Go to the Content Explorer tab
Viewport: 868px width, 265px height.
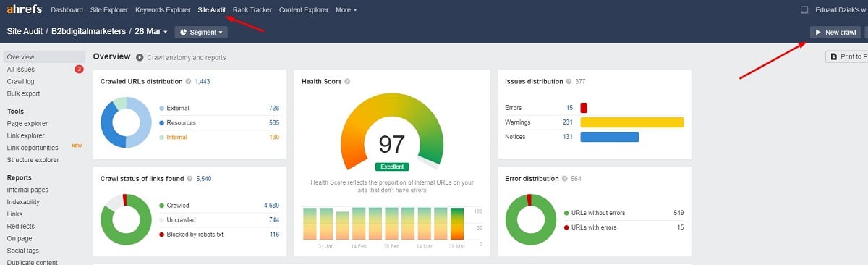pos(303,10)
